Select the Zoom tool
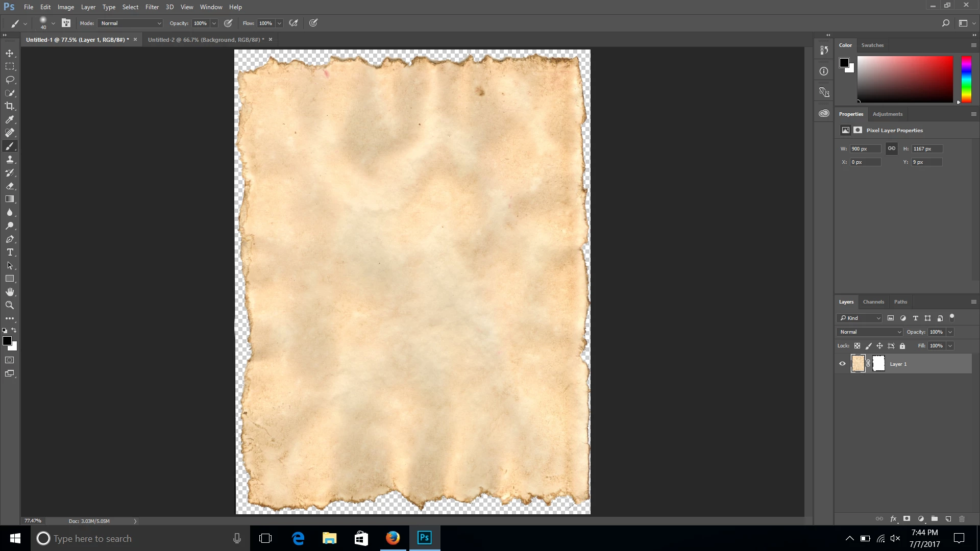Viewport: 980px width, 551px height. point(10,305)
